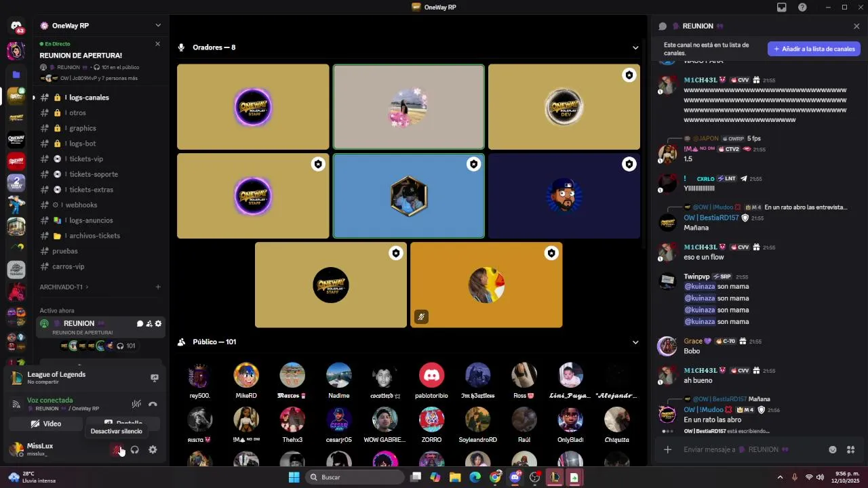Expand OneWay RP server menu
The height and width of the screenshot is (488, 868).
tap(158, 26)
